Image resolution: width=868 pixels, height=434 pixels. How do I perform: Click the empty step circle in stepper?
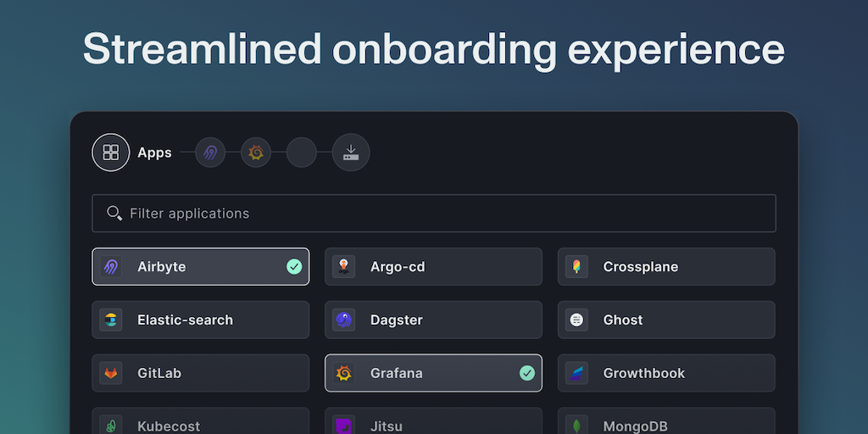coord(302,153)
